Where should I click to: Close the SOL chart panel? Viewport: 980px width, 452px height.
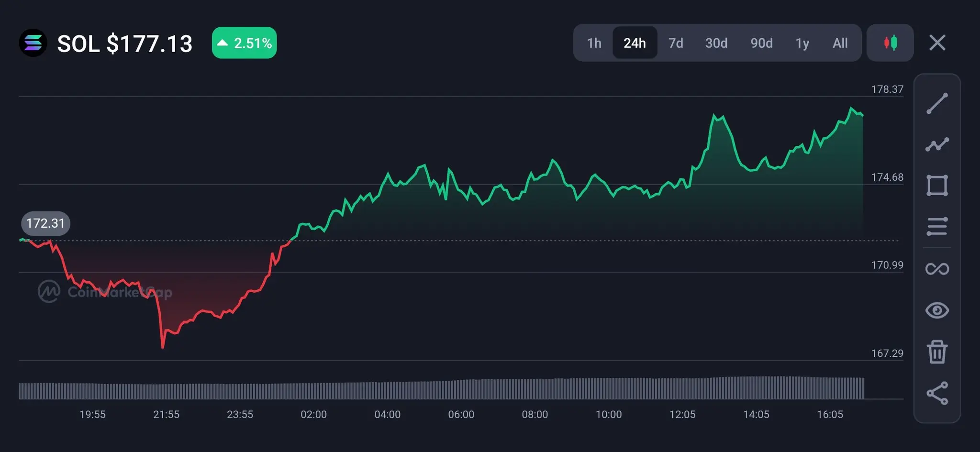(x=937, y=43)
